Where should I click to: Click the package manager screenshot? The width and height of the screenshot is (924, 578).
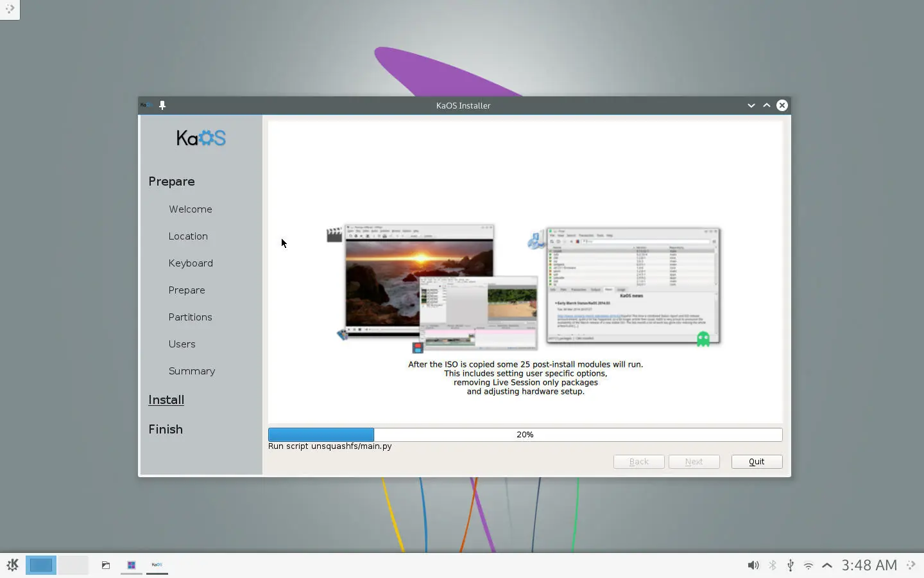(633, 286)
